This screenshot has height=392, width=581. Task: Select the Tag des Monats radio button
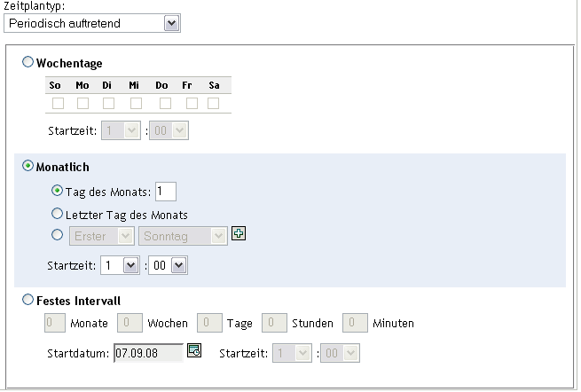pyautogui.click(x=59, y=191)
